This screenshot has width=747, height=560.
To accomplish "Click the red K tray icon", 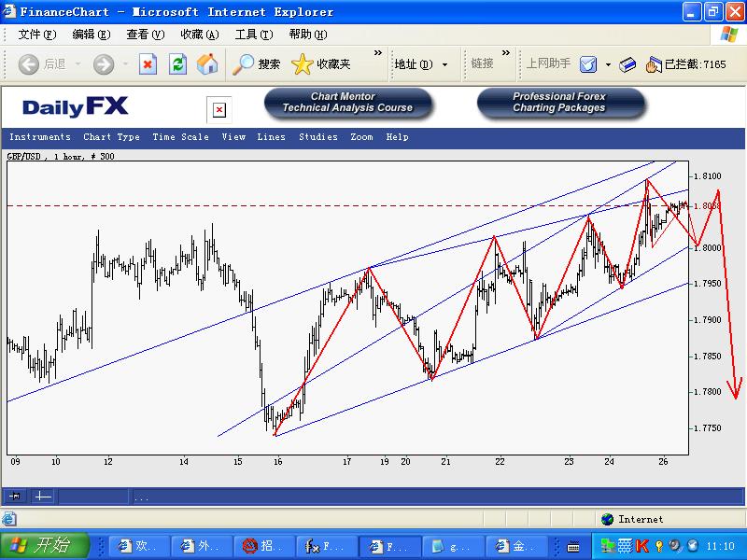I will [x=642, y=545].
